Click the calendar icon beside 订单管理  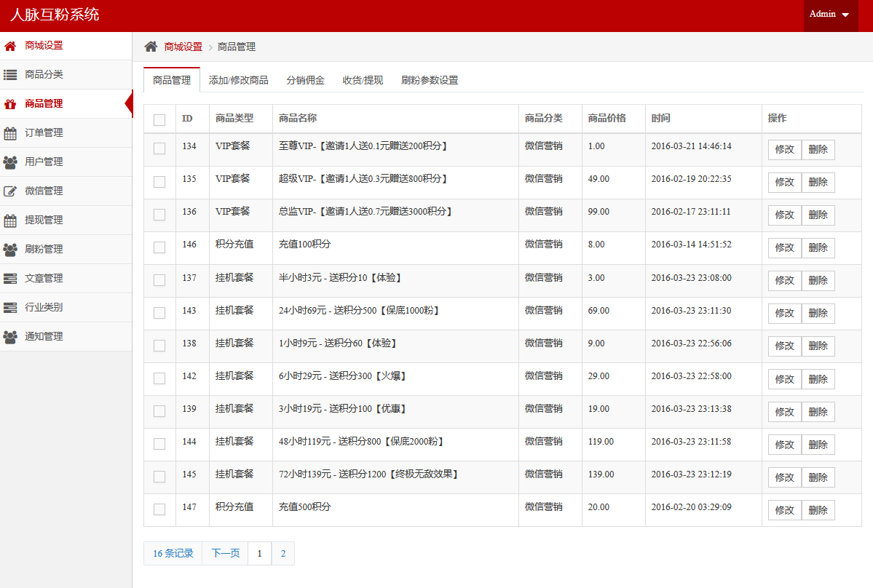10,133
